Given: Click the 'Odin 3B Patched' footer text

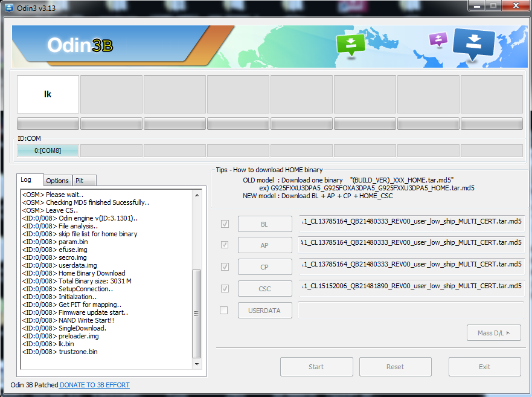Looking at the screenshot, I should (34, 385).
